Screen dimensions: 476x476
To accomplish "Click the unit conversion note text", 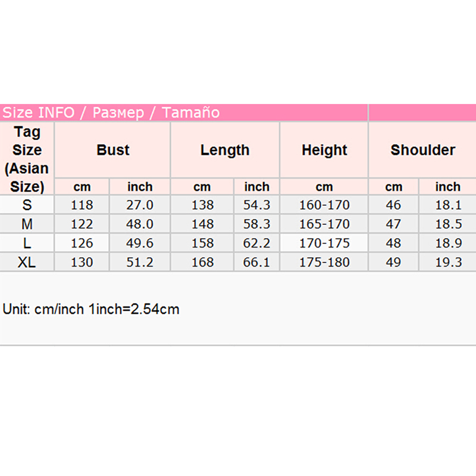I will [91, 309].
